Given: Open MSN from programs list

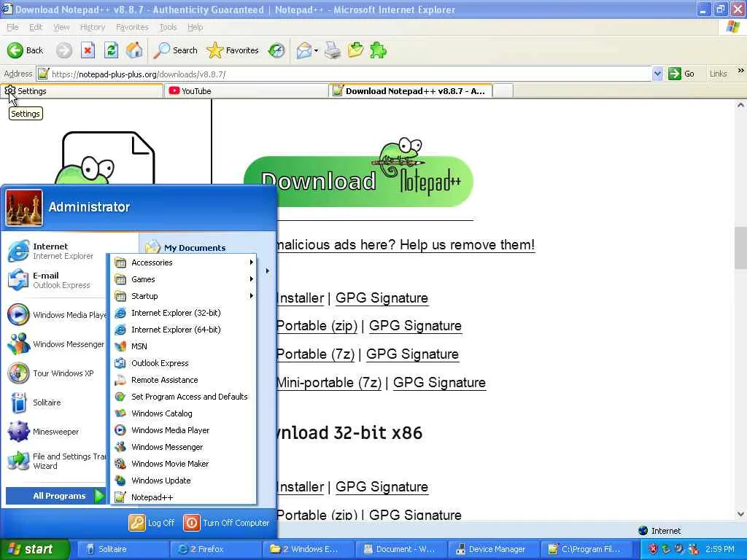Looking at the screenshot, I should (x=184, y=346).
